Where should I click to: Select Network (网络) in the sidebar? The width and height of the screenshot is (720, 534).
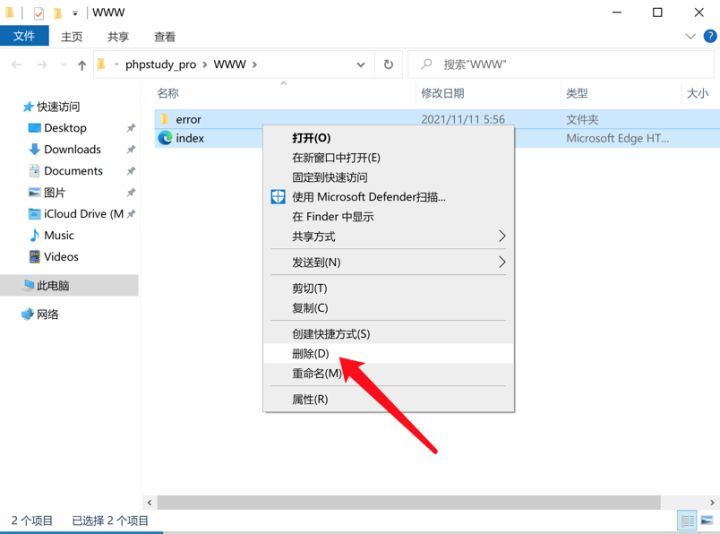(x=40, y=314)
